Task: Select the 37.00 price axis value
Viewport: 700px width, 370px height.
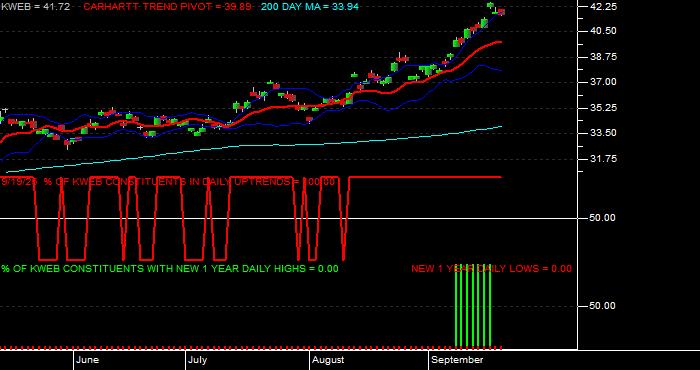Action: (604, 82)
